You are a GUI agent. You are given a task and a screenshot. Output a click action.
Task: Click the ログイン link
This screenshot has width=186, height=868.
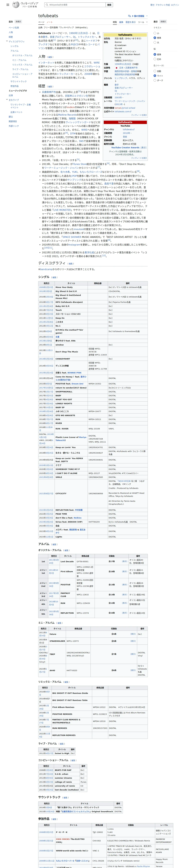(x=175, y=5)
